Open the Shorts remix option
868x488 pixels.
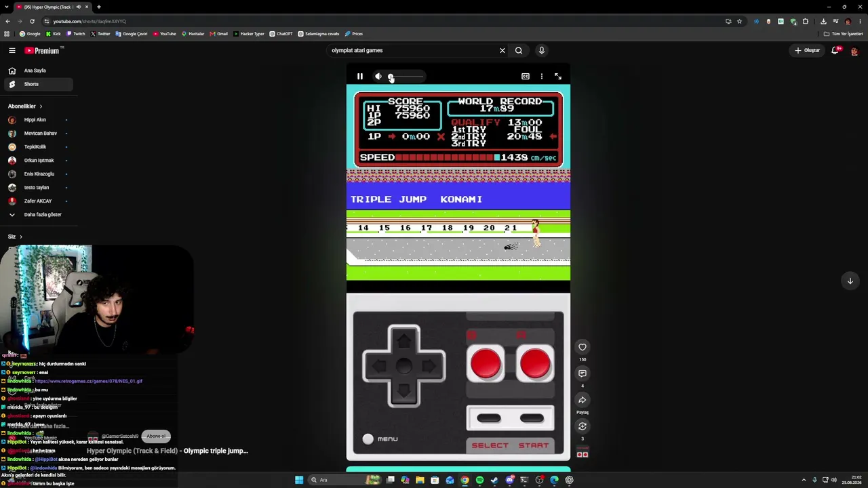[x=583, y=426]
